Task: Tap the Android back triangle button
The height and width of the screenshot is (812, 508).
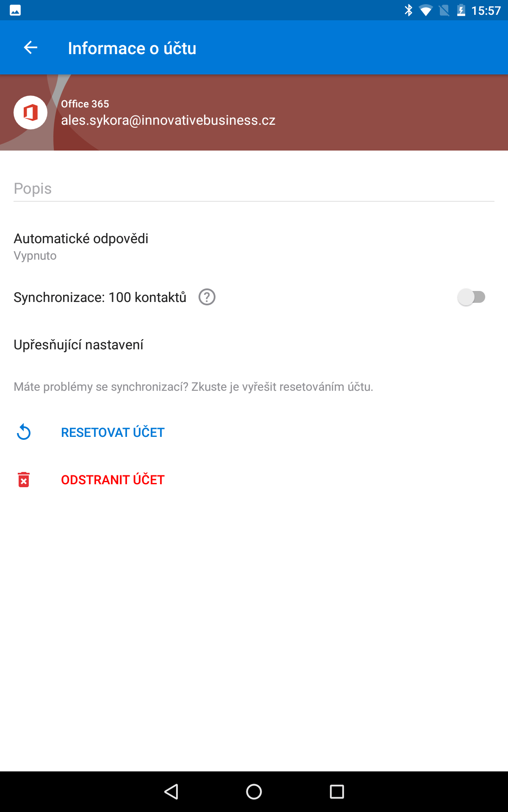Action: pos(171,792)
